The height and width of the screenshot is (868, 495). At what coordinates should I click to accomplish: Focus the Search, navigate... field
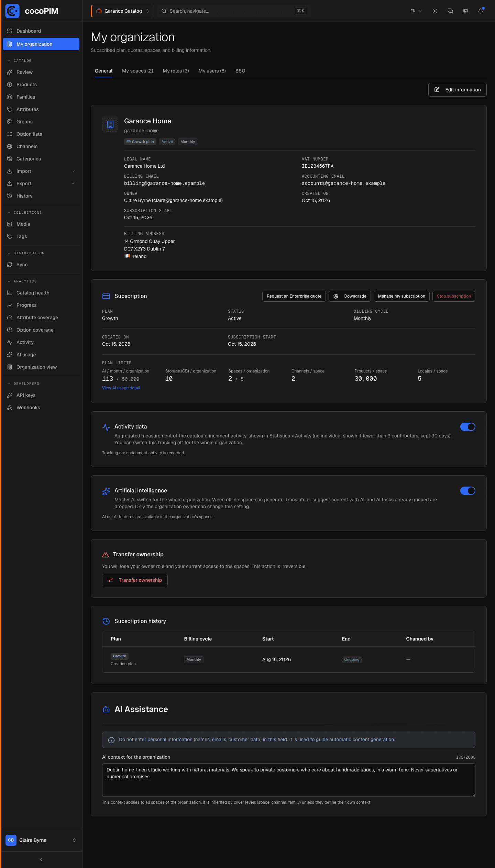234,11
